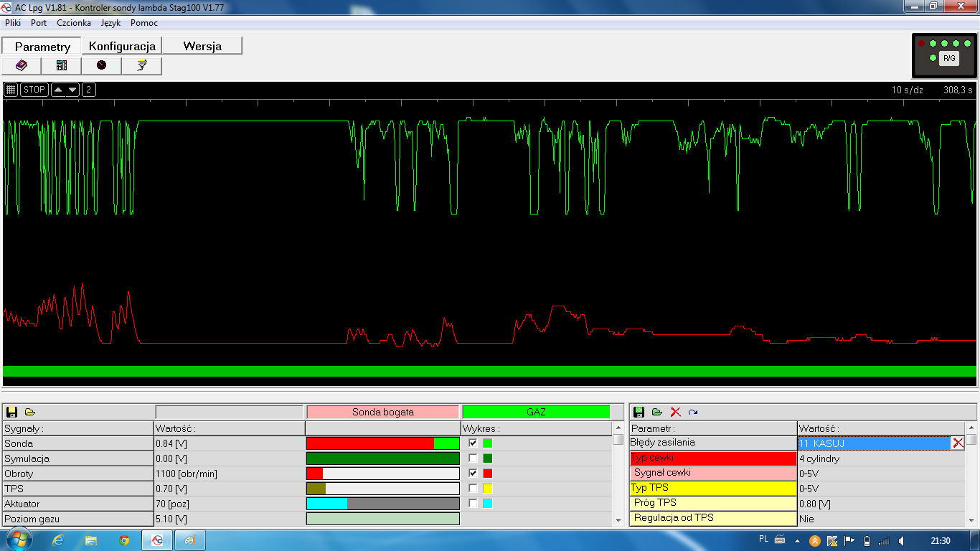Open the gauge dial toolbar icon
This screenshot has width=980, height=551.
point(101,65)
